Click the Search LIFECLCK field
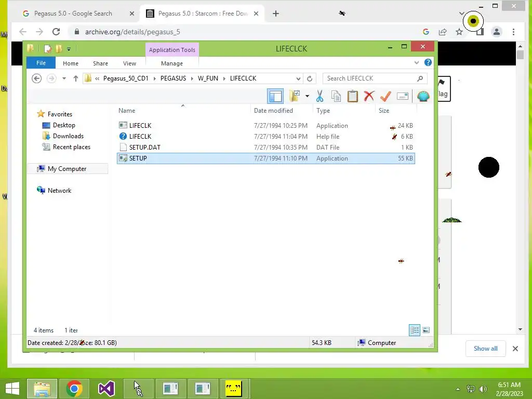Screen dimensions: 532x399 pyautogui.click(x=375, y=78)
